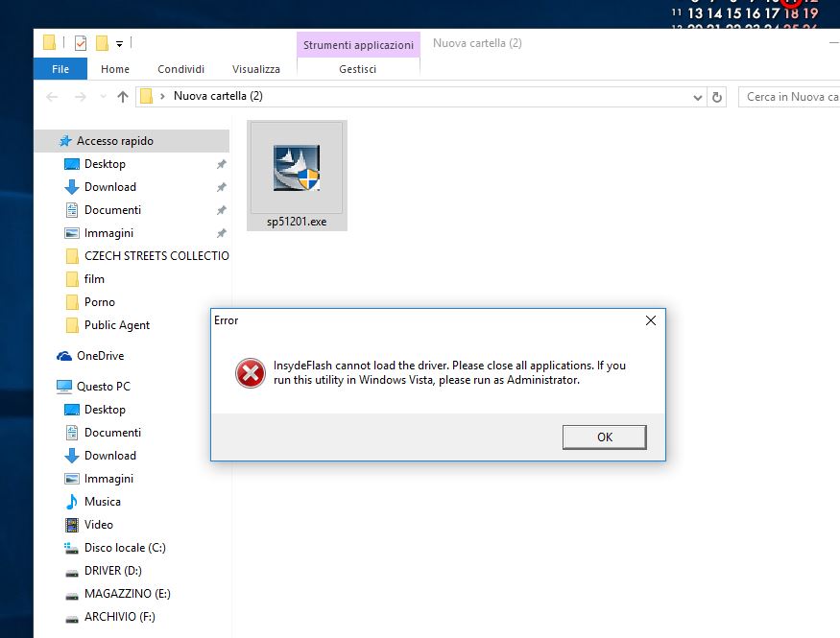Click the pin icon next to Documenti

[221, 210]
